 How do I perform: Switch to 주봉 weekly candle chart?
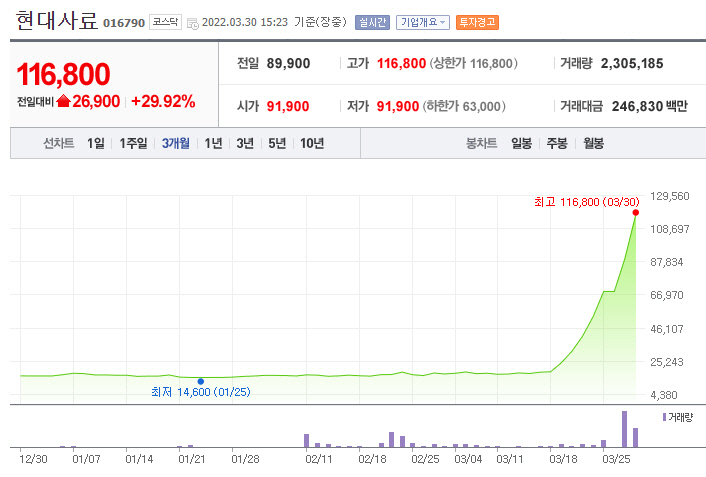(557, 143)
